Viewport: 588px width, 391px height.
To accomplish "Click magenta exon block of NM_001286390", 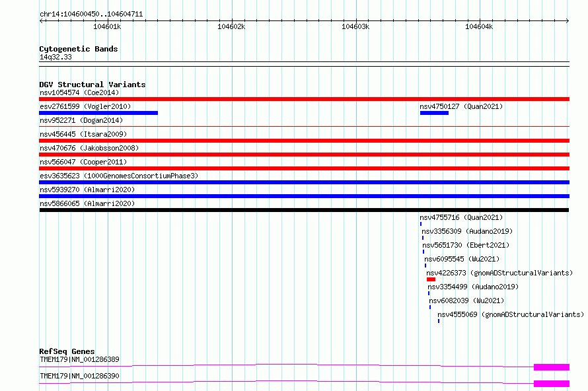I will click(x=552, y=384).
